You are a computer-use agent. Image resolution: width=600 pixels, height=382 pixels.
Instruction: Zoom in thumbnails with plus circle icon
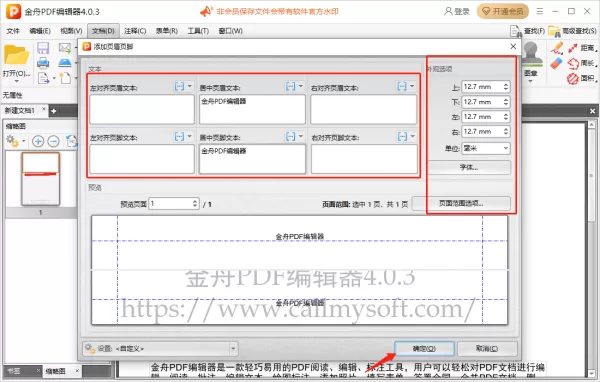point(38,141)
